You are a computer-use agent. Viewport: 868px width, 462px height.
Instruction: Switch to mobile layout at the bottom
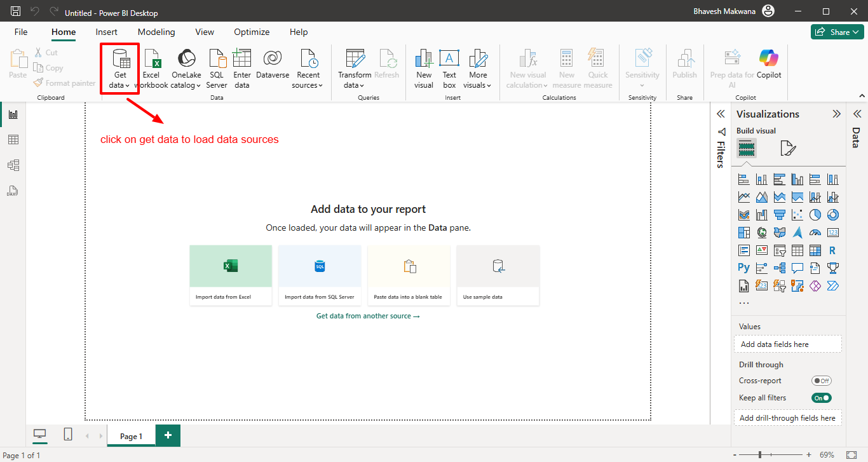(x=68, y=435)
